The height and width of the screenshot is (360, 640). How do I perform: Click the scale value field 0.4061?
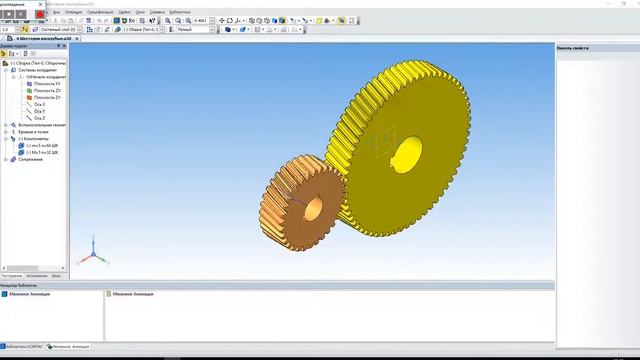201,20
